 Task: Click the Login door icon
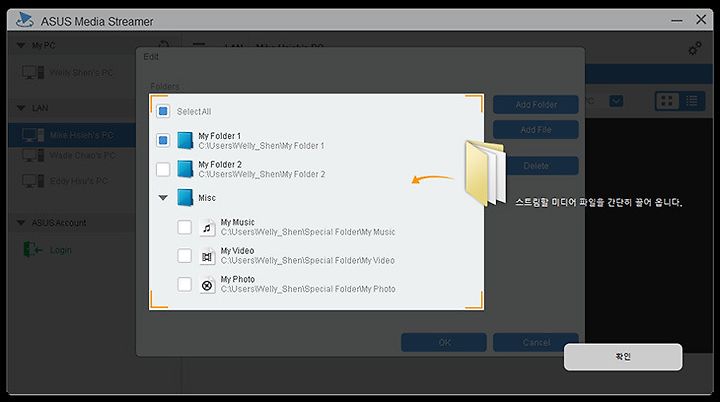tap(33, 249)
